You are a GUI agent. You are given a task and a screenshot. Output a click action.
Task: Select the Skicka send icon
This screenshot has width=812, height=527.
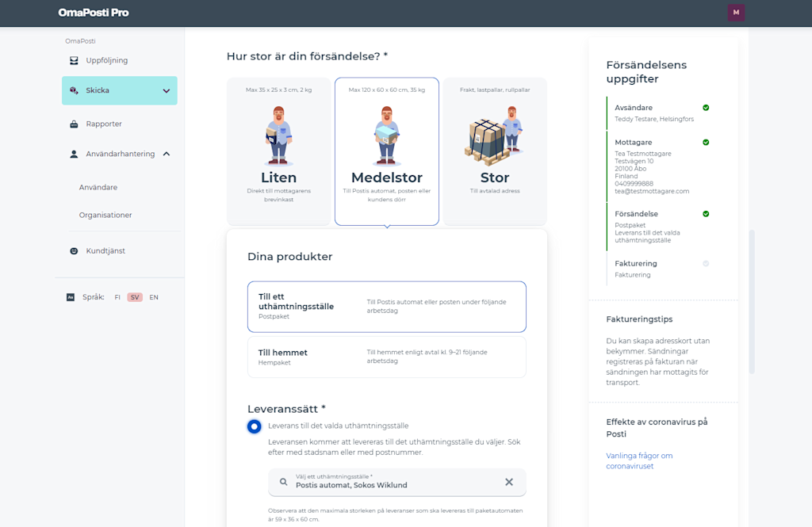point(74,90)
